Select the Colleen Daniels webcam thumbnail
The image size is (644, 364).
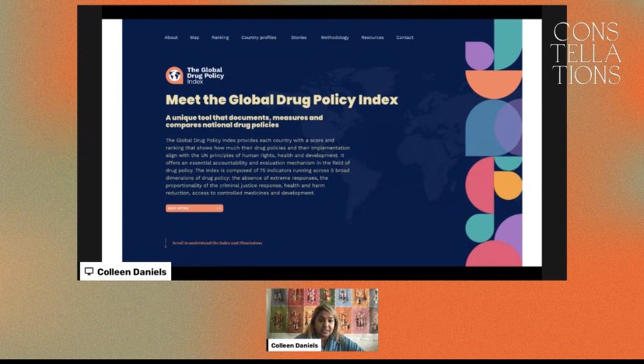322,320
